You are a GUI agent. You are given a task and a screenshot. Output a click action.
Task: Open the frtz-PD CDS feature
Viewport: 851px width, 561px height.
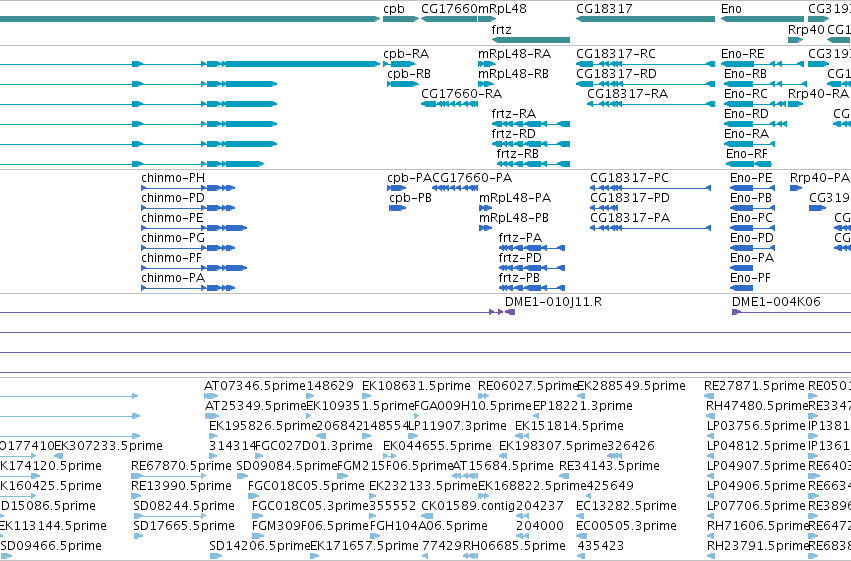[x=532, y=268]
